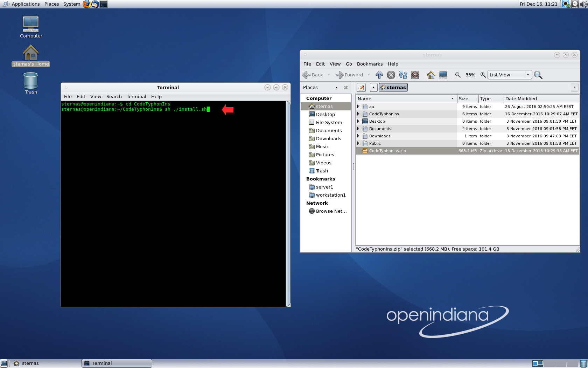
Task: Launch terminal from the top panel launcher
Action: coord(104,4)
